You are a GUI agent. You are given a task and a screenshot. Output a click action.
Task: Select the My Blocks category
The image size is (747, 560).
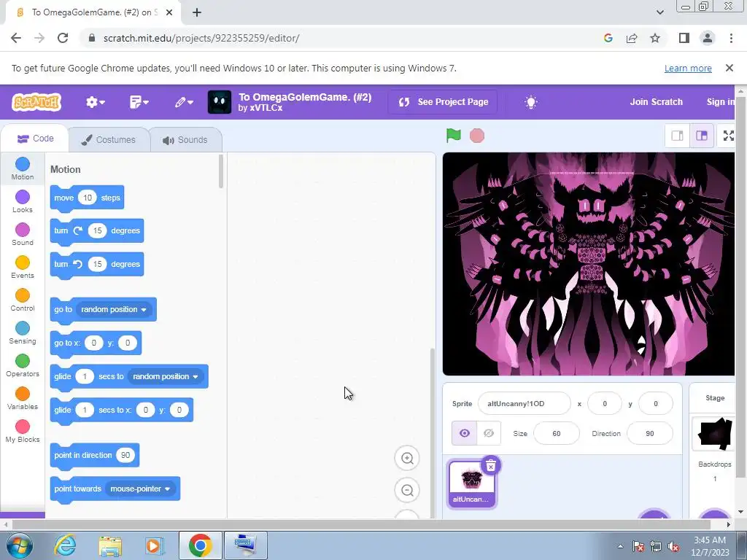[23, 432]
